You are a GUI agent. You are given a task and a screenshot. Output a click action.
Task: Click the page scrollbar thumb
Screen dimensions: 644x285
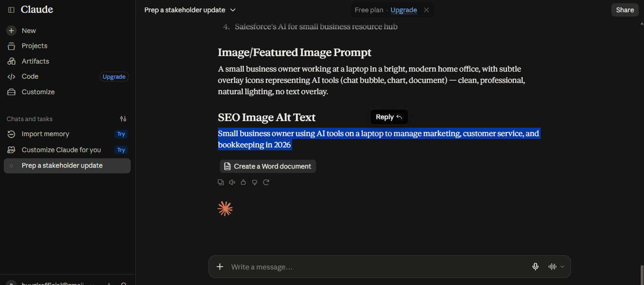(642, 275)
